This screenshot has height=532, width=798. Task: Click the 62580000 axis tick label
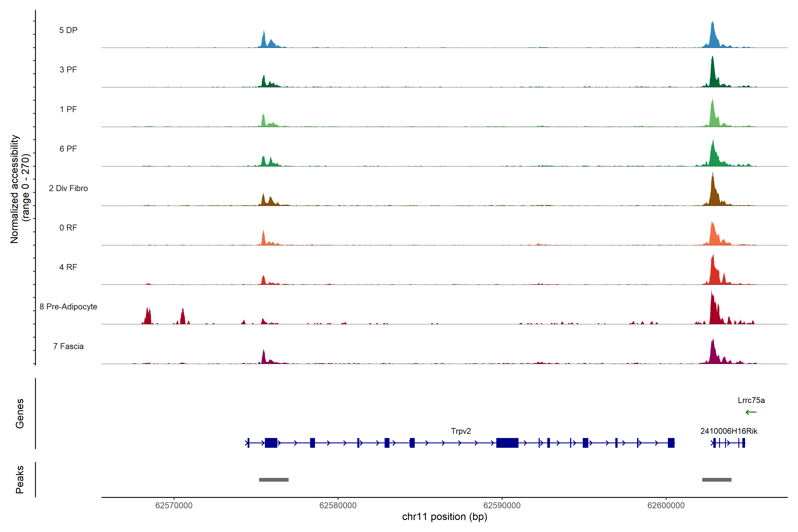tap(338, 505)
